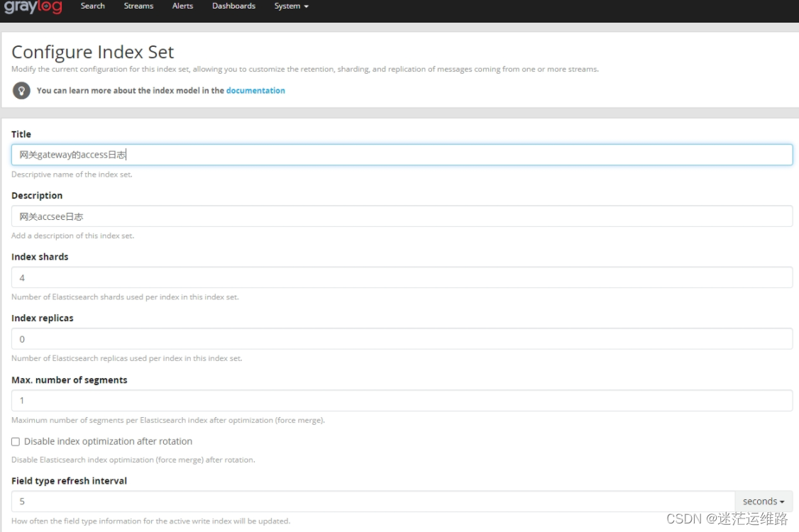799x532 pixels.
Task: Open the Dashboards page
Action: click(234, 6)
